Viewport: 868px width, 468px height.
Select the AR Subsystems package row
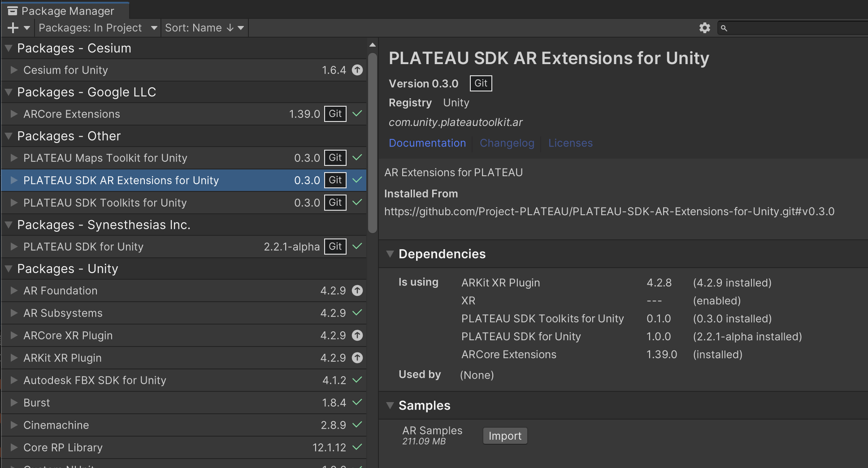(x=184, y=313)
